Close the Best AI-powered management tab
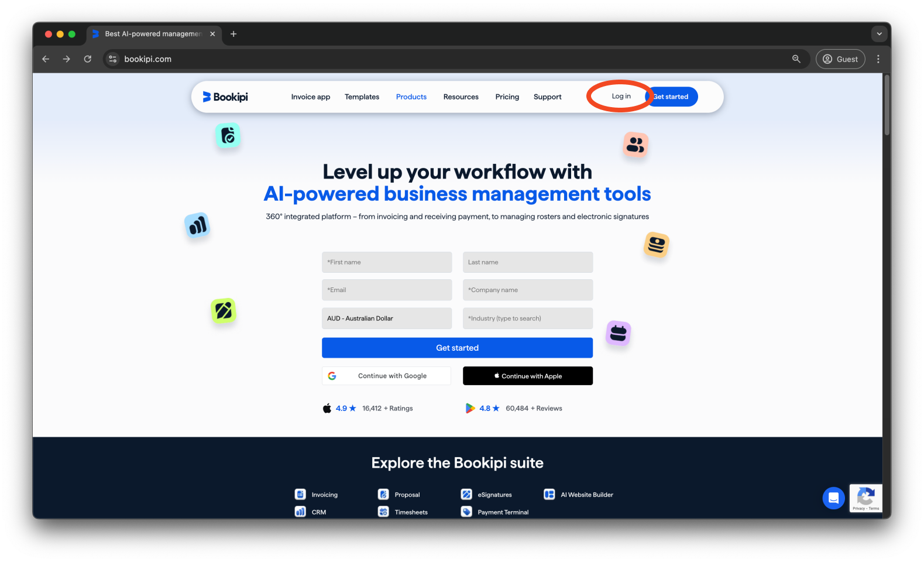Screen dimensions: 924x562 pos(212,34)
